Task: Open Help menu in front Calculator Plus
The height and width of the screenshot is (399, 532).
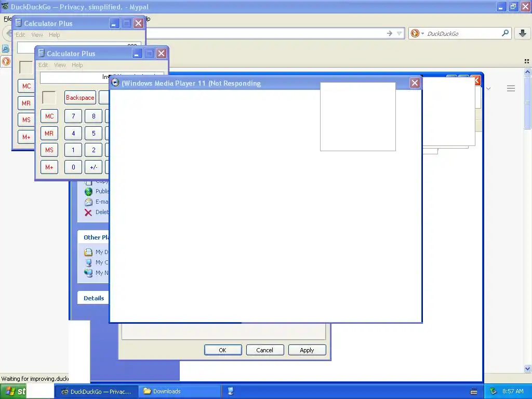Action: pos(77,65)
